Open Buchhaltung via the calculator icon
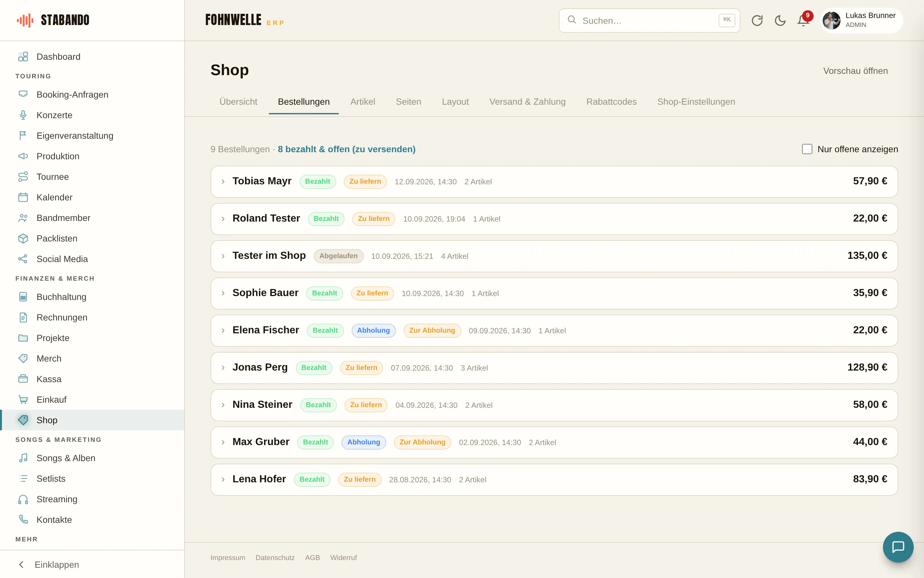Image resolution: width=924 pixels, height=578 pixels. tap(23, 297)
